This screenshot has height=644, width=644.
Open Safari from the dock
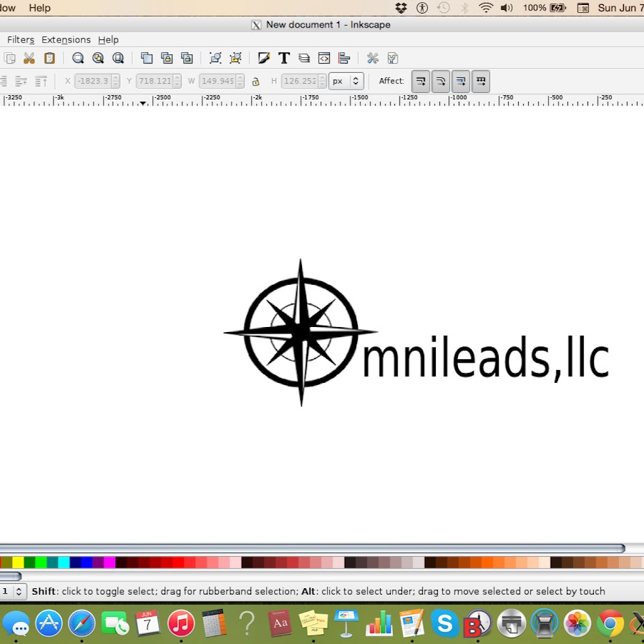82,623
